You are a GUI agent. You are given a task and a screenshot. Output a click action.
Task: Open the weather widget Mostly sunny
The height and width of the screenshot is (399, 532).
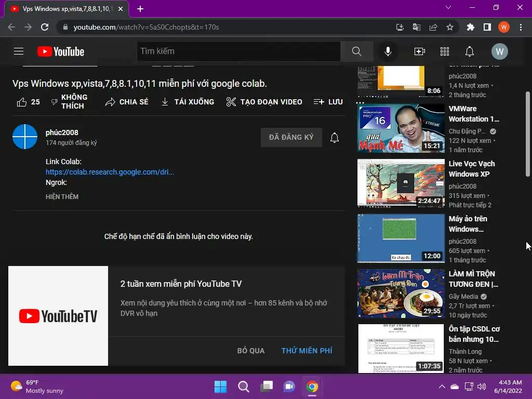coord(37,387)
